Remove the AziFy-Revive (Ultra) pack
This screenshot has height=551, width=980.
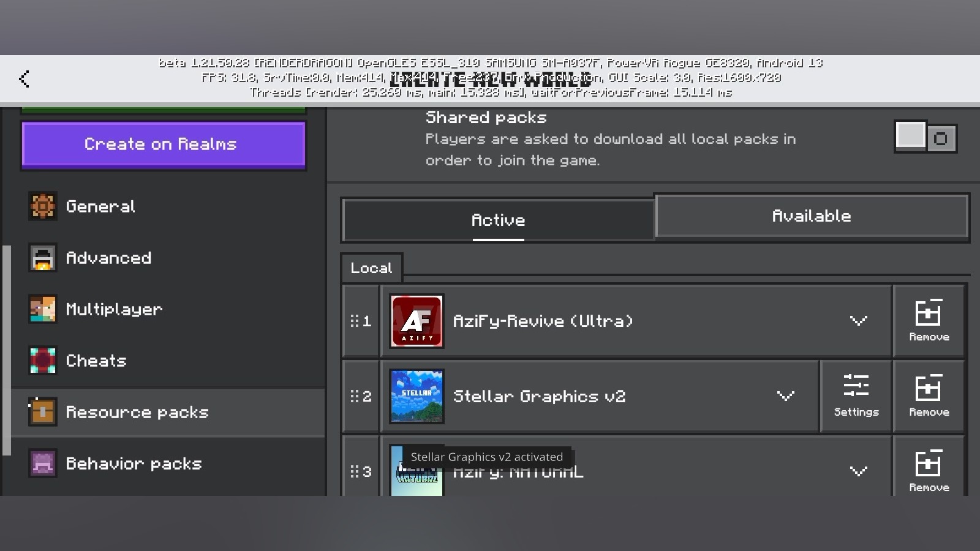929,321
